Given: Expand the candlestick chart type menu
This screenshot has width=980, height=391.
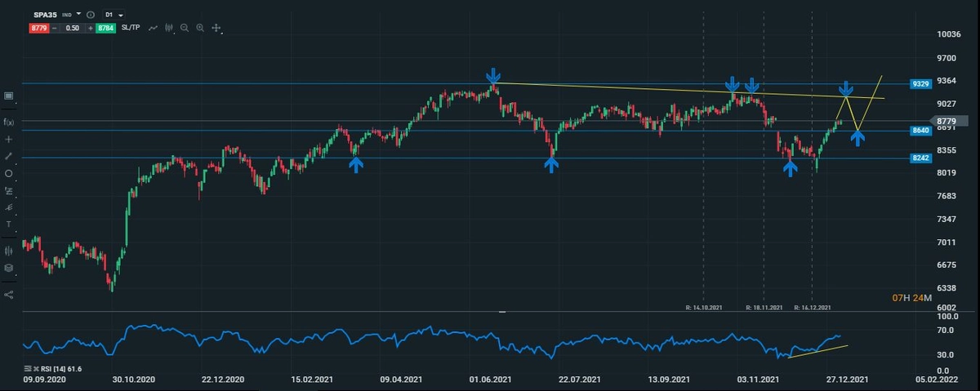Looking at the screenshot, I should 170,28.
